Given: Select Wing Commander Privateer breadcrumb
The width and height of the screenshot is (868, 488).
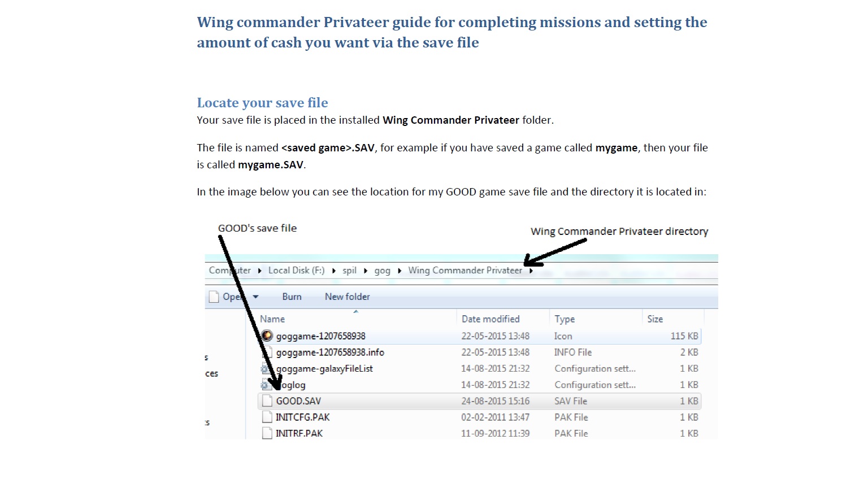Looking at the screenshot, I should pyautogui.click(x=465, y=271).
